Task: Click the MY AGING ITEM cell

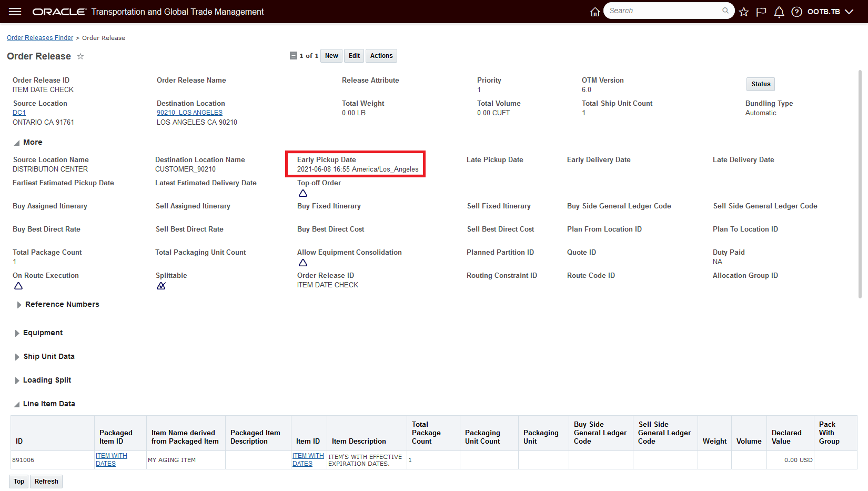Action: point(186,460)
